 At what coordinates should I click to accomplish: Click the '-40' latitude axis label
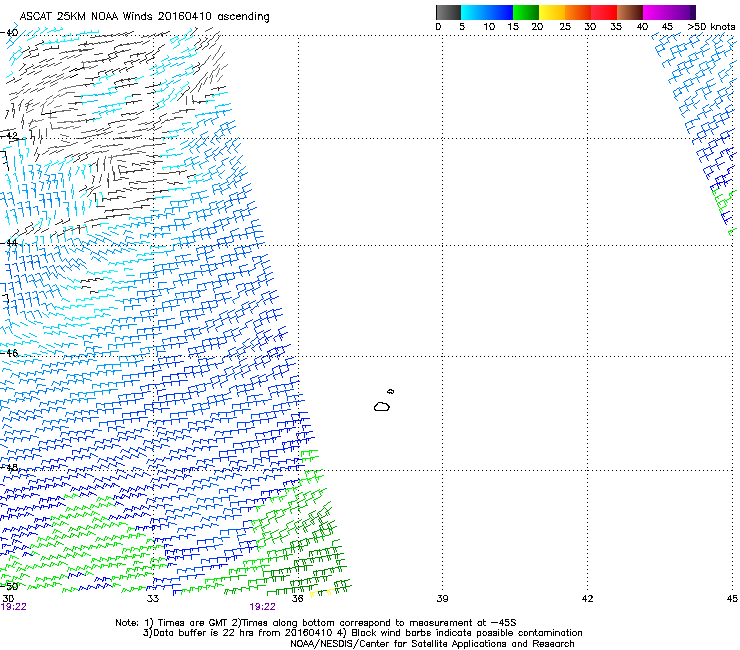9,33
